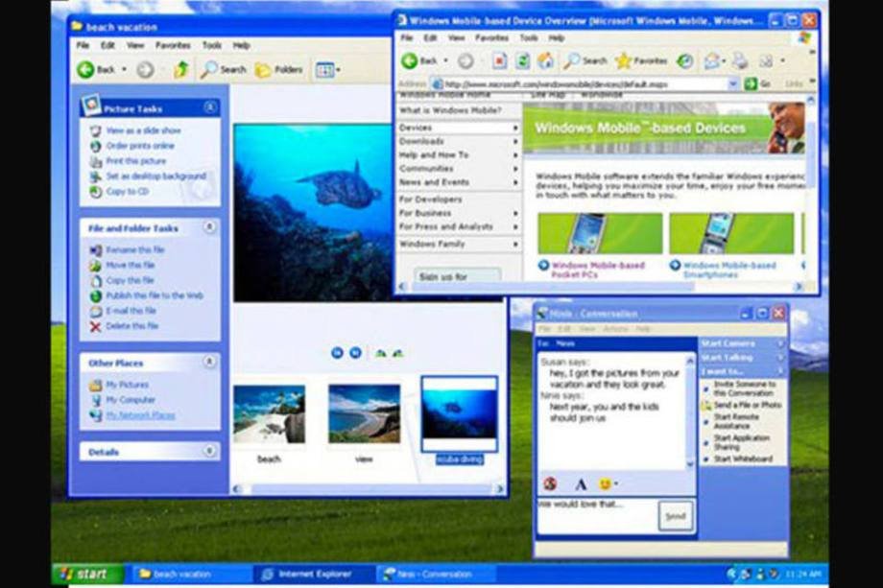Click Forward arrow in beach vacation window
The image size is (883, 588).
pyautogui.click(x=145, y=70)
